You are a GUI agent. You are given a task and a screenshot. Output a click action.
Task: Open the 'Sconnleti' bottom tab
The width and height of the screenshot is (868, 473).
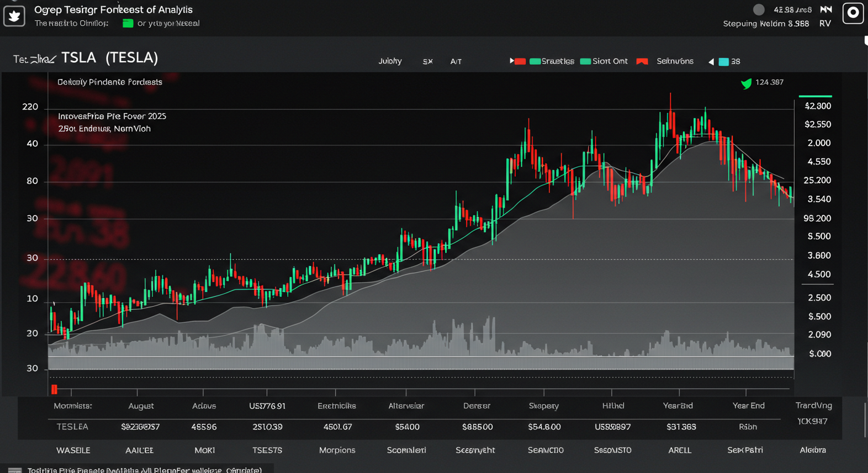tap(406, 450)
